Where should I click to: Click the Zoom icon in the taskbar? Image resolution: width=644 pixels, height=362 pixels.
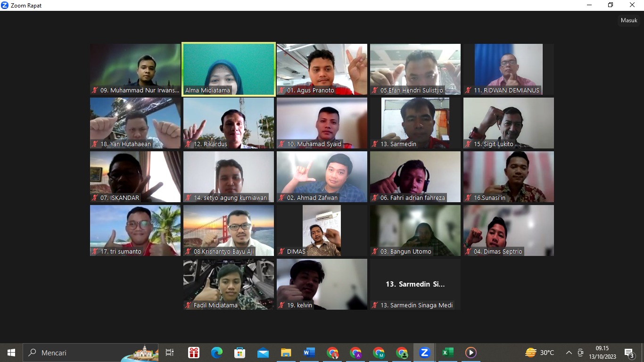[x=424, y=353]
